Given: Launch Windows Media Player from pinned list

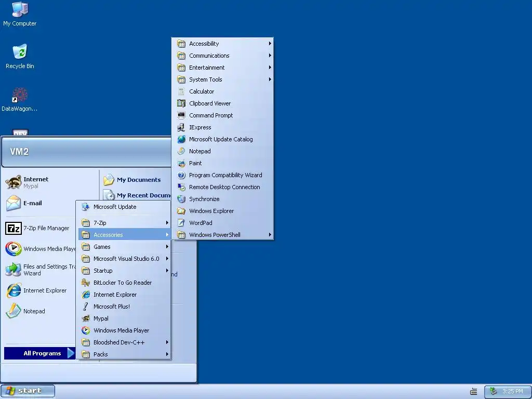Looking at the screenshot, I should [40, 249].
